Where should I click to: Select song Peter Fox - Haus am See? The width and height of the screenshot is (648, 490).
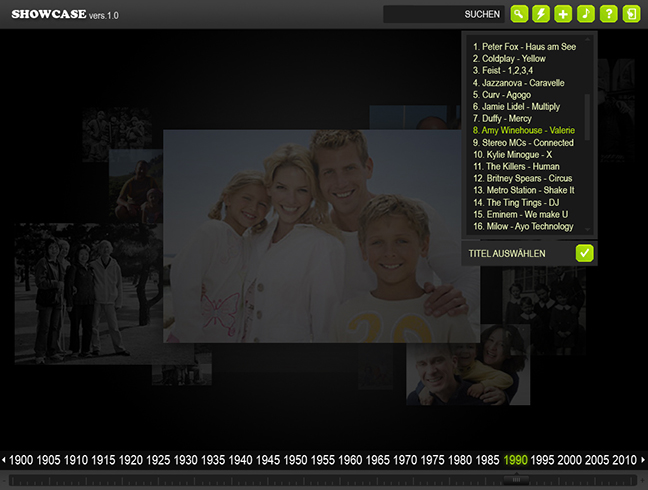[x=522, y=47]
